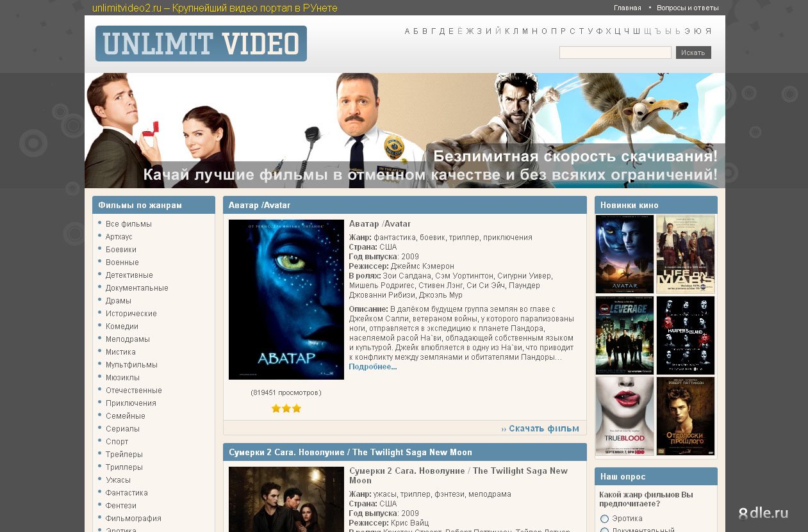
Task: Browse the Мелодрамы genre
Action: coord(128,339)
